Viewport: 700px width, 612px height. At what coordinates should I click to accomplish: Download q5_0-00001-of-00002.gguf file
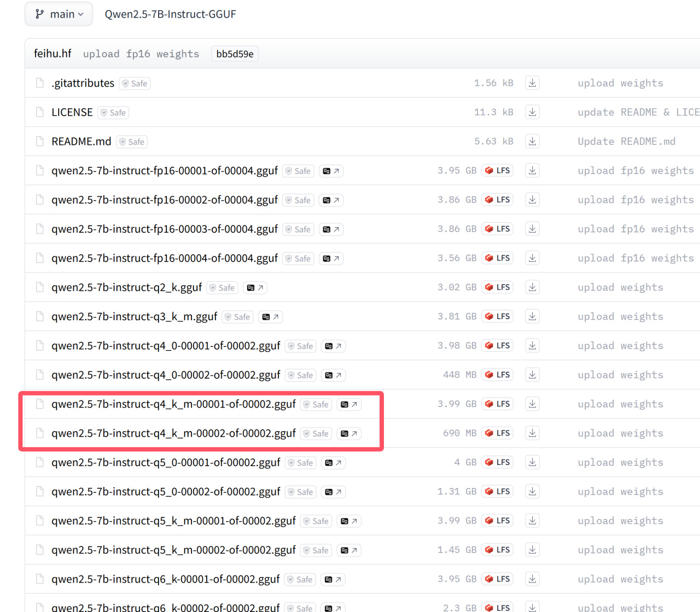coord(532,462)
